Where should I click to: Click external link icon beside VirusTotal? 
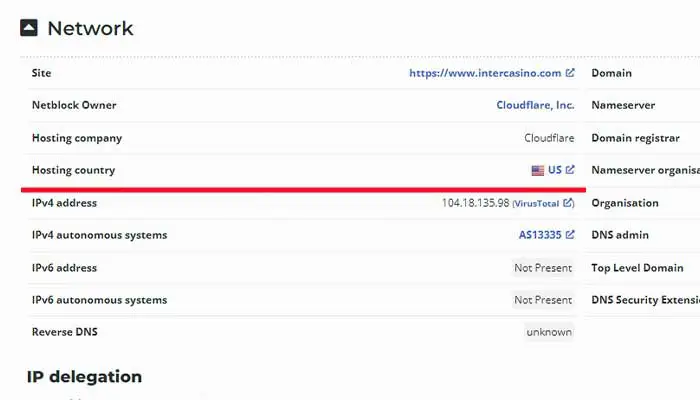coord(568,203)
